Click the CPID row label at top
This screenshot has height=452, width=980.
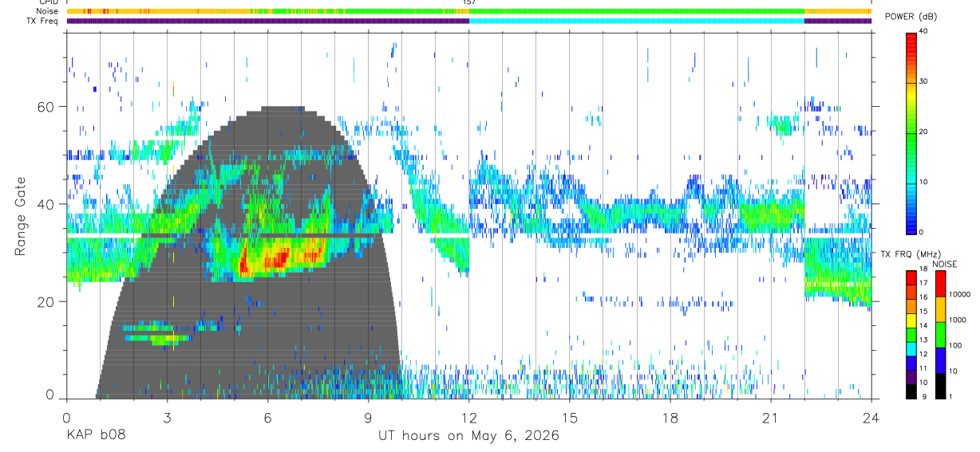click(x=49, y=2)
